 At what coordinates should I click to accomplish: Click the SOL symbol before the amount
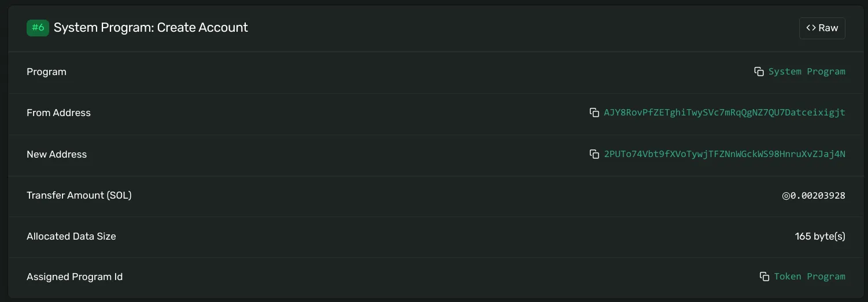pyautogui.click(x=786, y=196)
